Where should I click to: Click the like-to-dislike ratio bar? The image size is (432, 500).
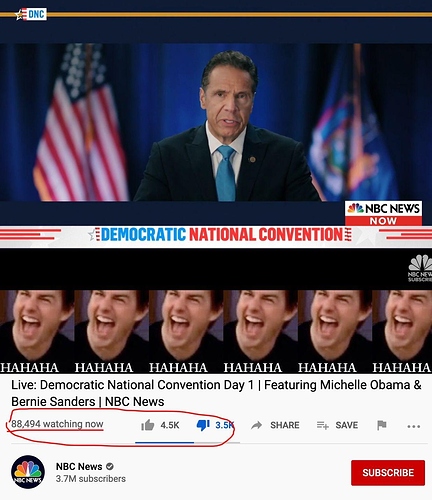pos(187,442)
